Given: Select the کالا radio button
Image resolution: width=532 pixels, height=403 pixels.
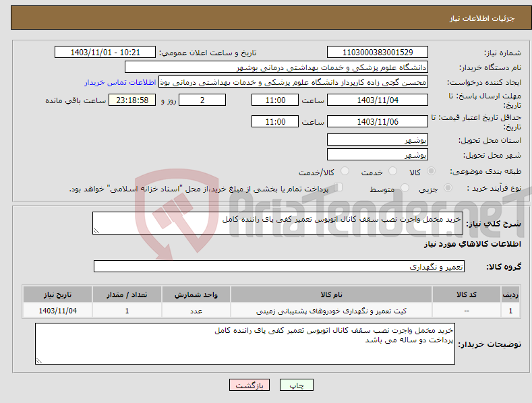Looking at the screenshot, I should [431, 171].
